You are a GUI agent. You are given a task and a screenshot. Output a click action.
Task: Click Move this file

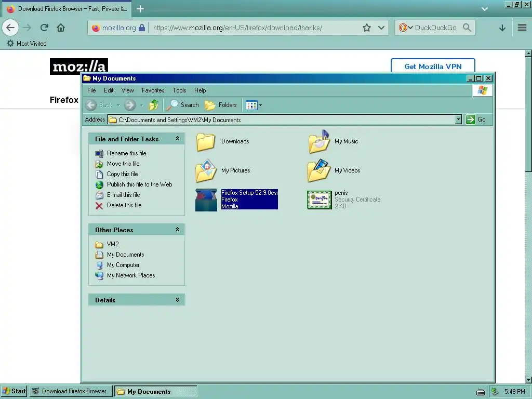pos(123,164)
